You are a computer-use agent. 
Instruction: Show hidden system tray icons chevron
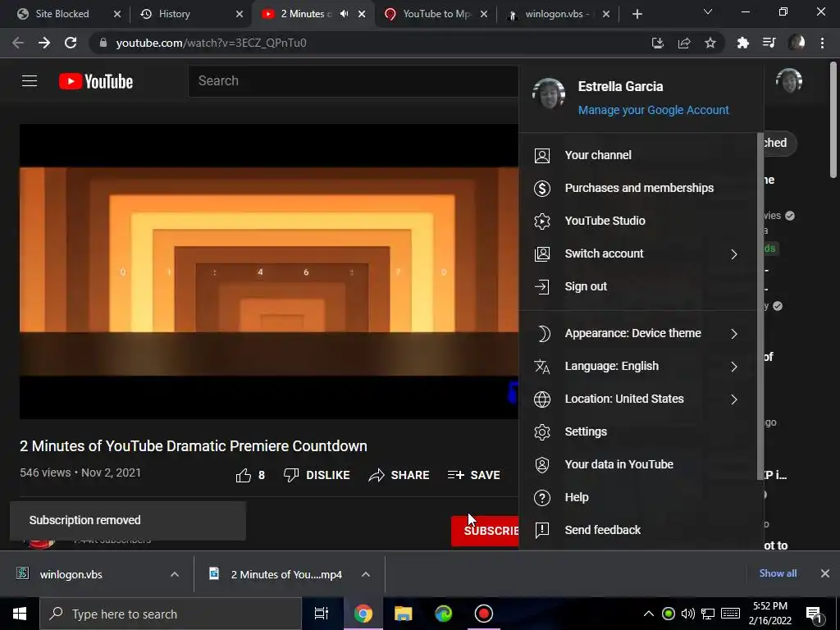(x=648, y=614)
